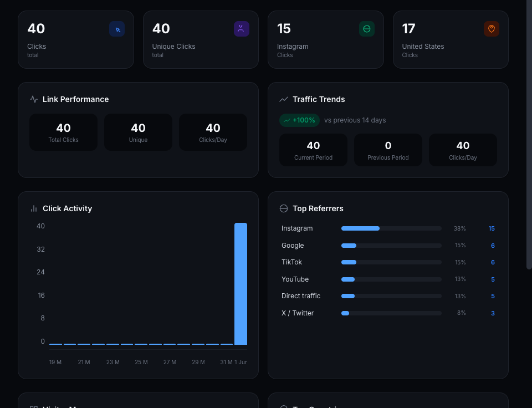
Task: Click the 25 M axis label
Action: pyautogui.click(x=141, y=362)
